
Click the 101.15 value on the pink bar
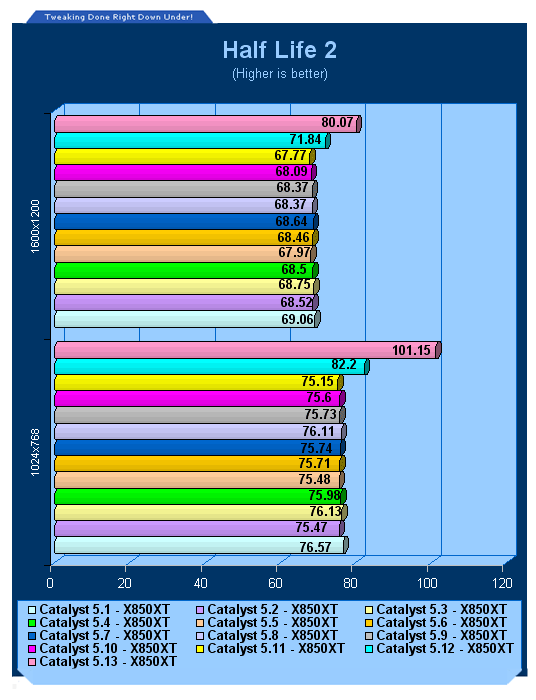coord(411,350)
